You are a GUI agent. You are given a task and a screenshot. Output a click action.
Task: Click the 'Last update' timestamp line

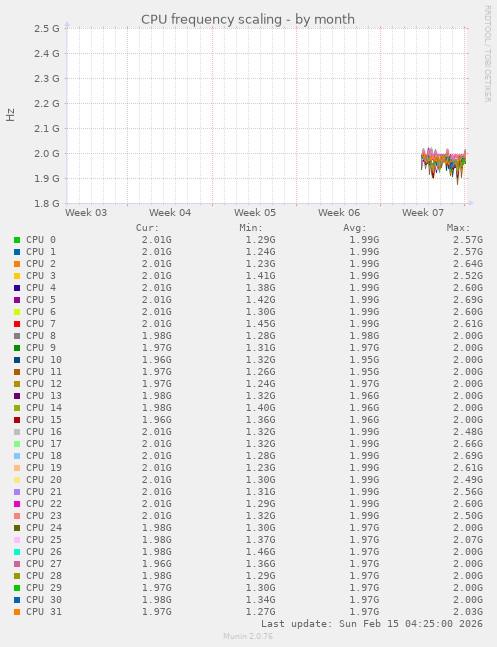(x=372, y=623)
